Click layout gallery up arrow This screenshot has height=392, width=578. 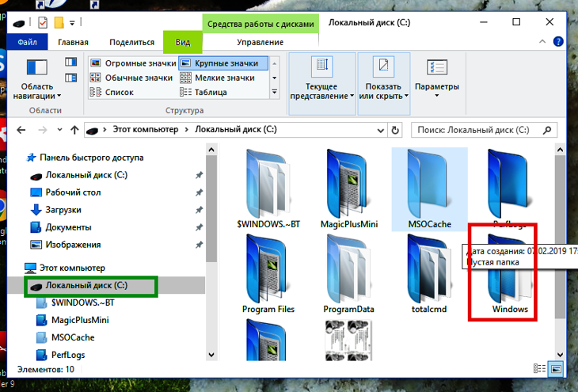(275, 63)
